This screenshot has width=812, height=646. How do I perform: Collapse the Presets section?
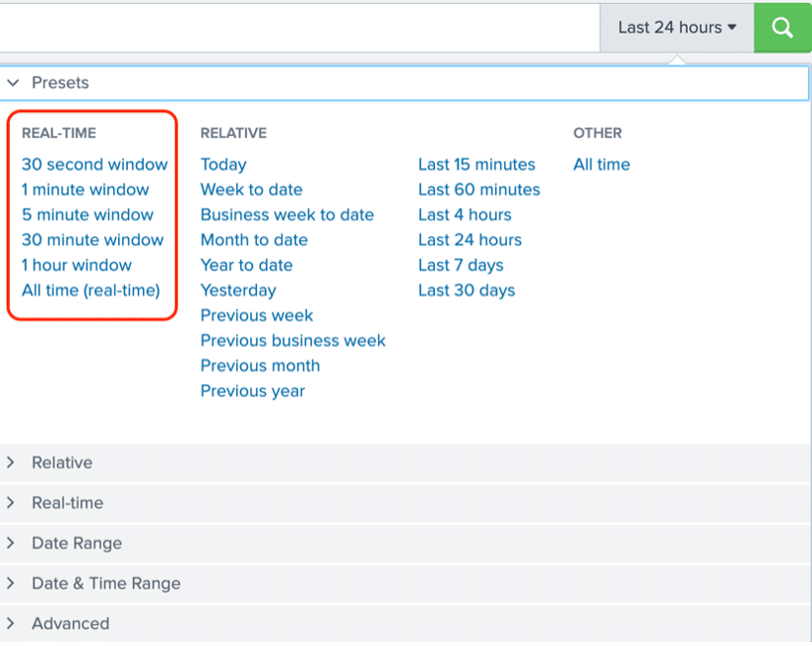(x=404, y=83)
